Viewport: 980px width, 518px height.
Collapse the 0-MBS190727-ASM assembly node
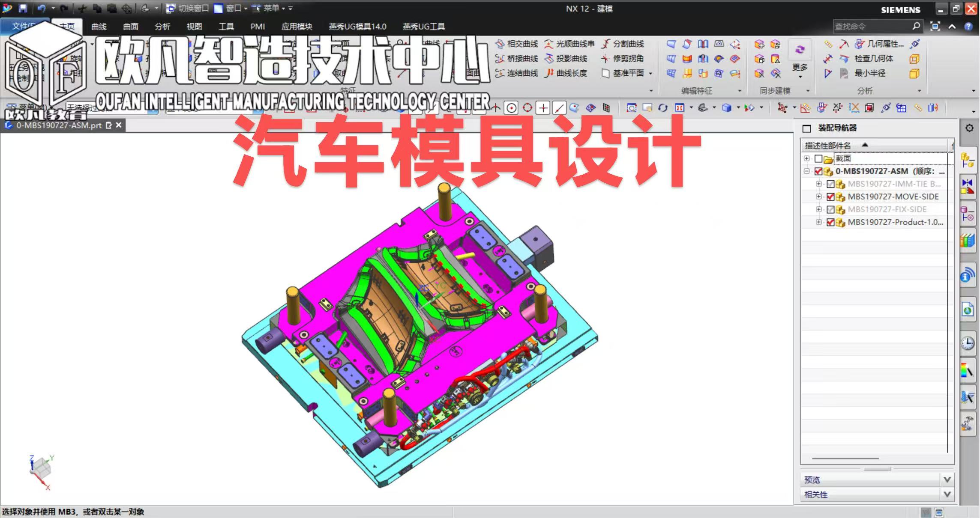click(806, 171)
